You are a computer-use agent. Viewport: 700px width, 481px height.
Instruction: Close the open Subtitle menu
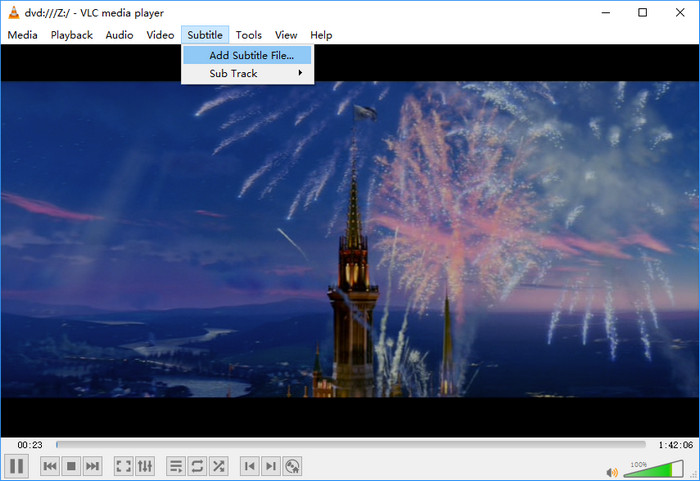click(x=205, y=35)
